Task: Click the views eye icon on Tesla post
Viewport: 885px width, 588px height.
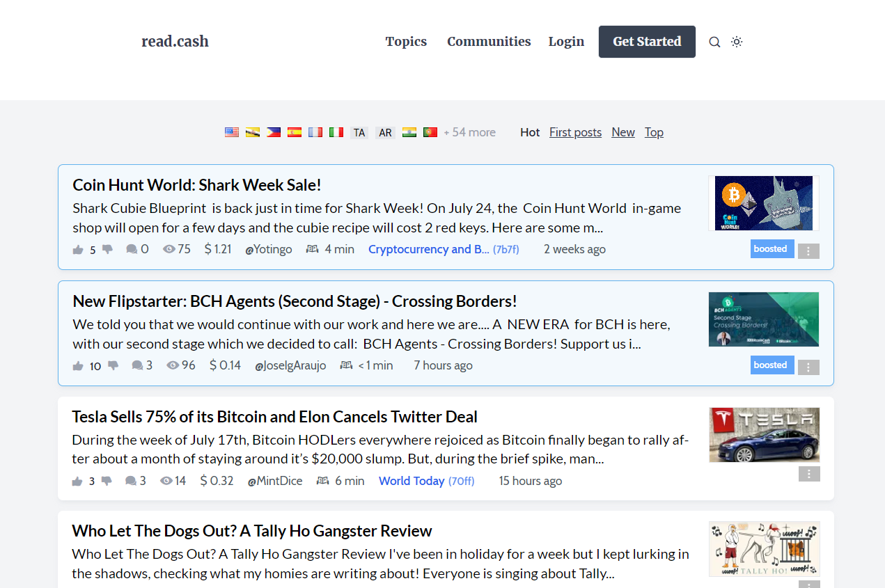Action: coord(166,481)
